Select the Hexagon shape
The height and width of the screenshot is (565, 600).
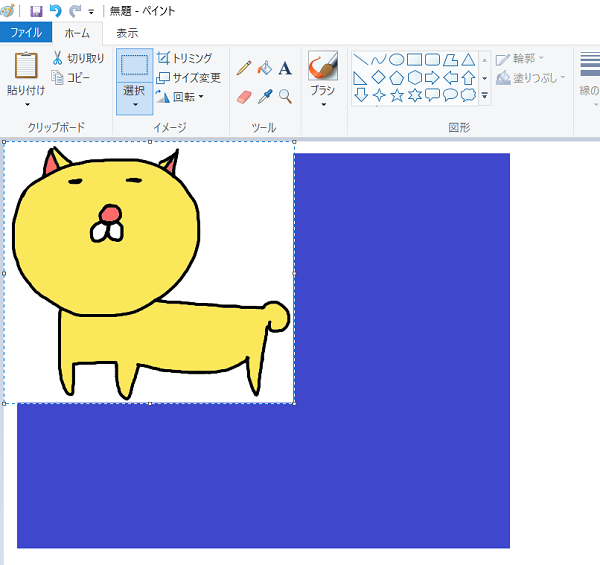414,78
